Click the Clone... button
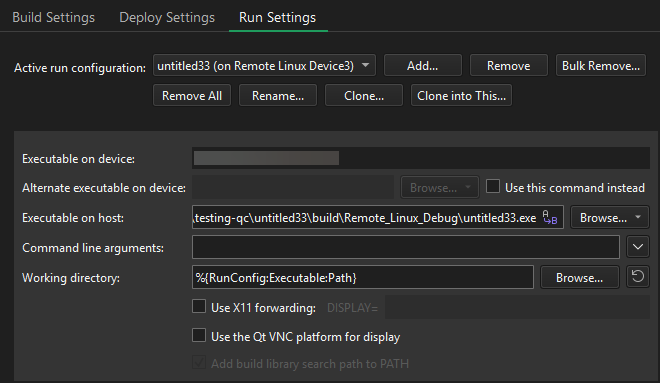Image resolution: width=660 pixels, height=383 pixels. click(x=364, y=96)
